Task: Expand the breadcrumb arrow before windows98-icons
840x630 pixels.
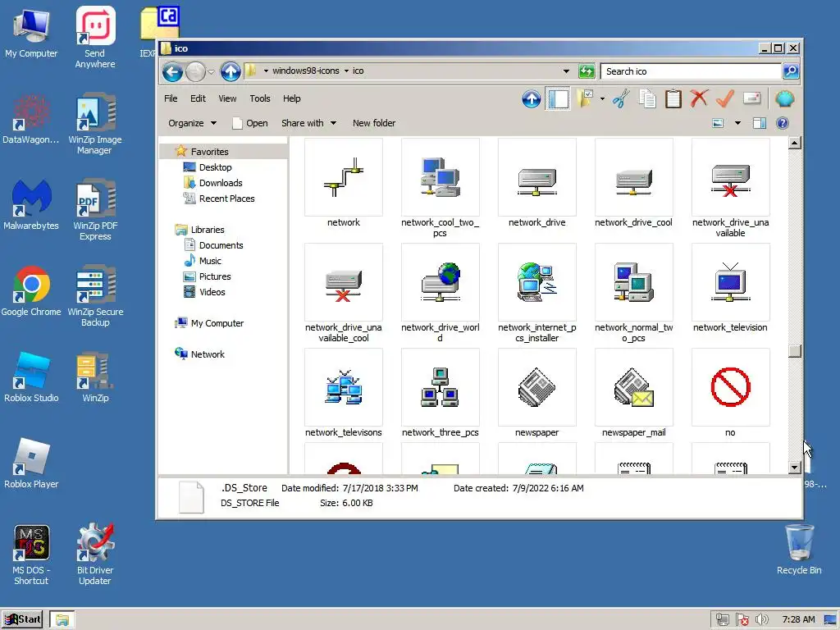Action: click(266, 71)
